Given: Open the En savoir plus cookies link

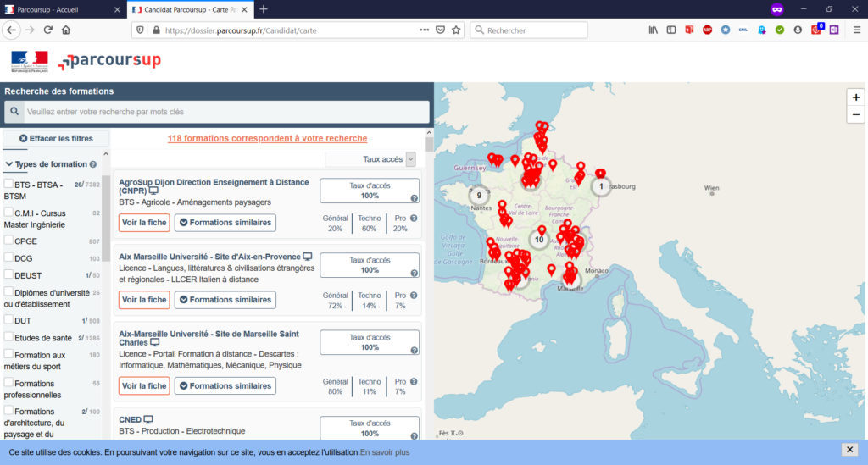Looking at the screenshot, I should (x=385, y=452).
